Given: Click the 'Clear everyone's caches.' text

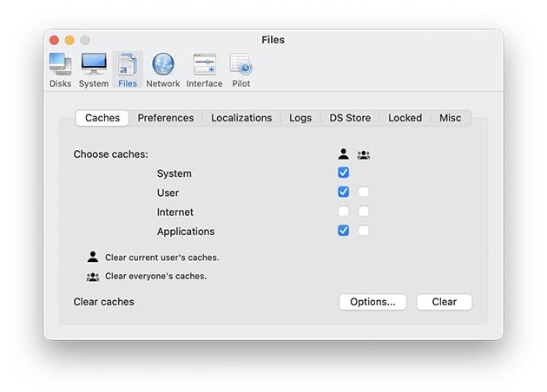Looking at the screenshot, I should [x=155, y=276].
